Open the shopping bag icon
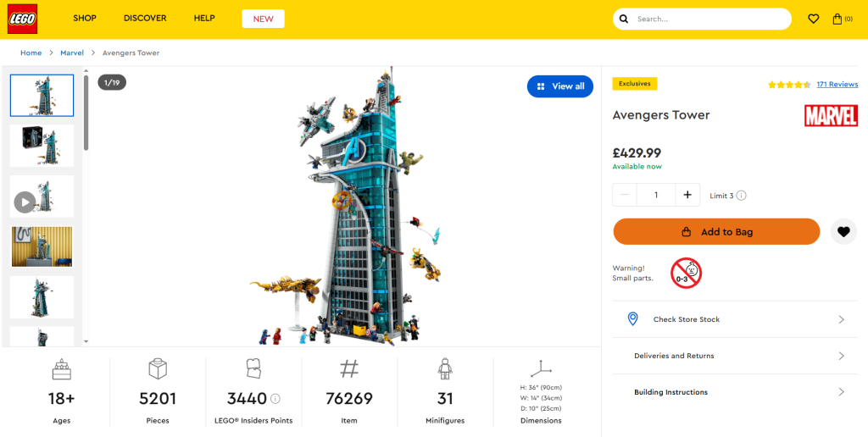 coord(837,19)
